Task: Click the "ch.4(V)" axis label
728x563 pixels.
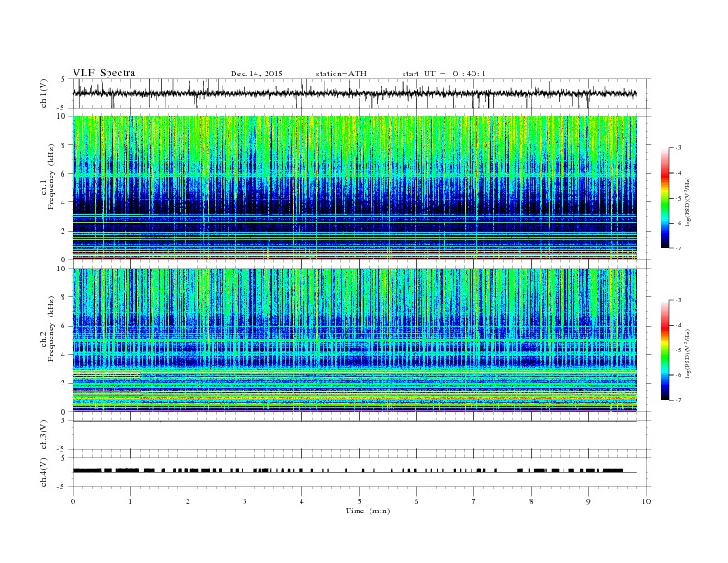Action: tap(44, 473)
